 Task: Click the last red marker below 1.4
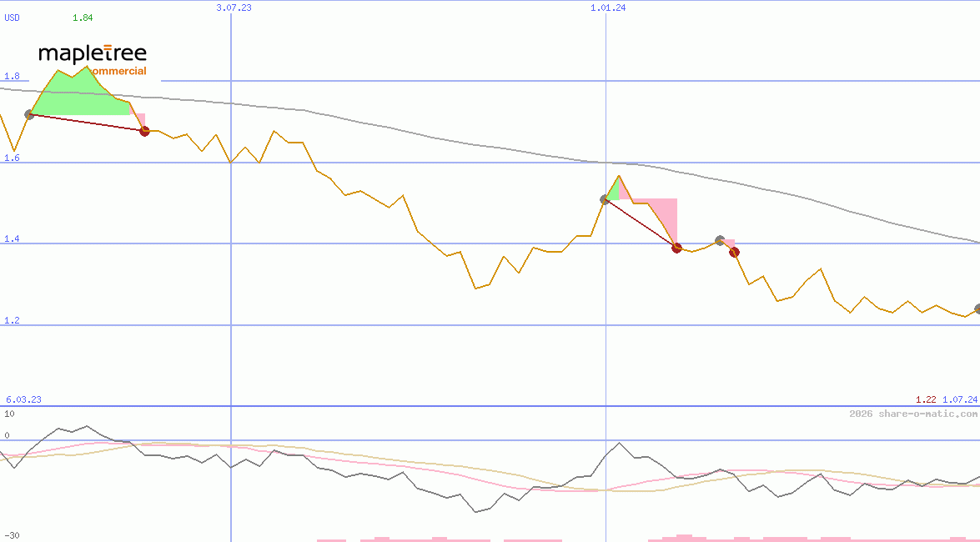pos(734,252)
